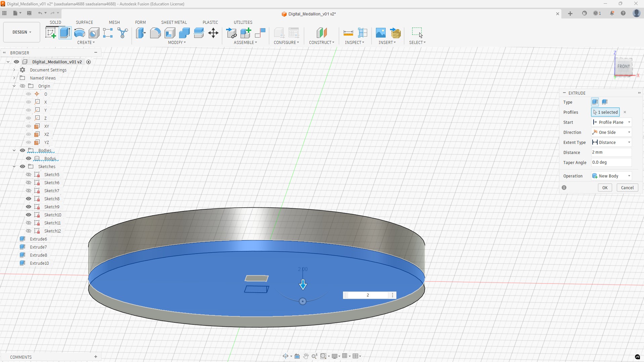Screen dimensions: 644x362
Task: Open the Direction dropdown set to One Side
Action: [611, 132]
